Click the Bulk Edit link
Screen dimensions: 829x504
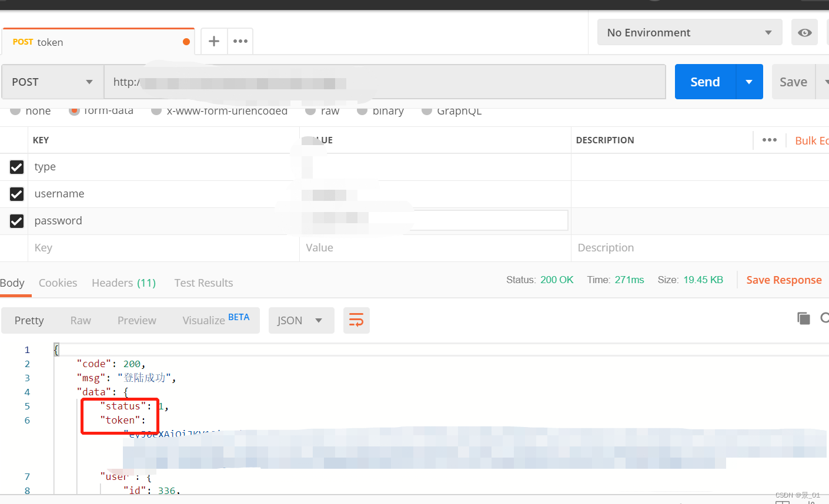tap(811, 140)
